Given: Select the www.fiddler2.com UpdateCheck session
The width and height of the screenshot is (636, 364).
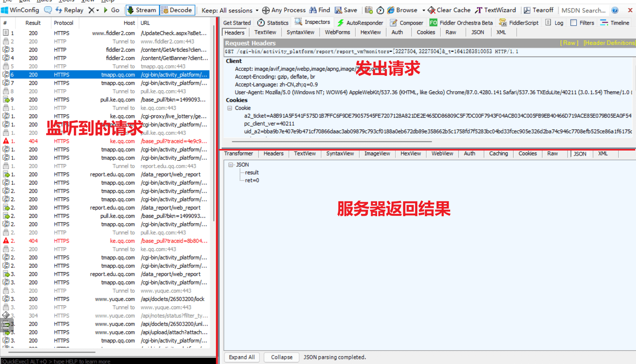Looking at the screenshot, I should [105, 33].
